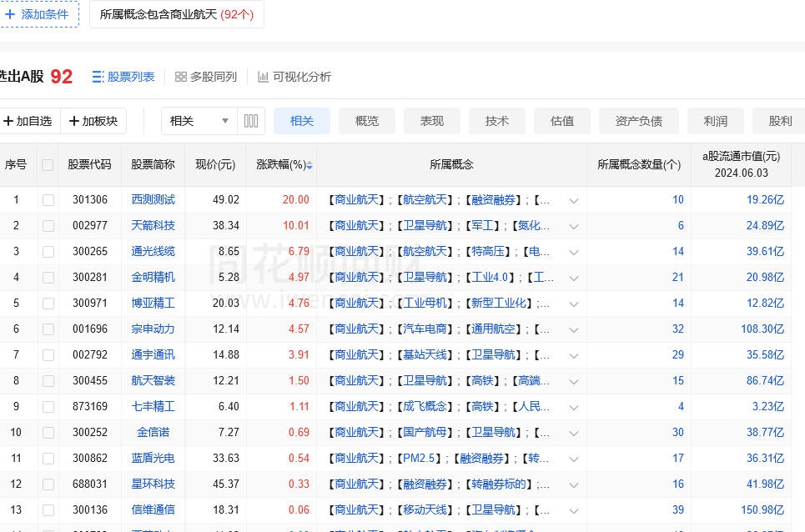This screenshot has height=532, width=805.
Task: Click concept count 39 for 信维通信
Action: (677, 509)
